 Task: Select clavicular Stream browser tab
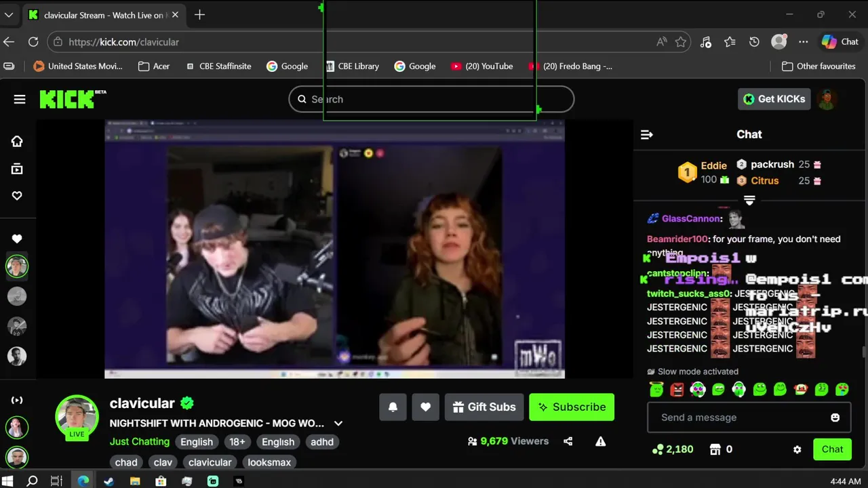pos(103,15)
